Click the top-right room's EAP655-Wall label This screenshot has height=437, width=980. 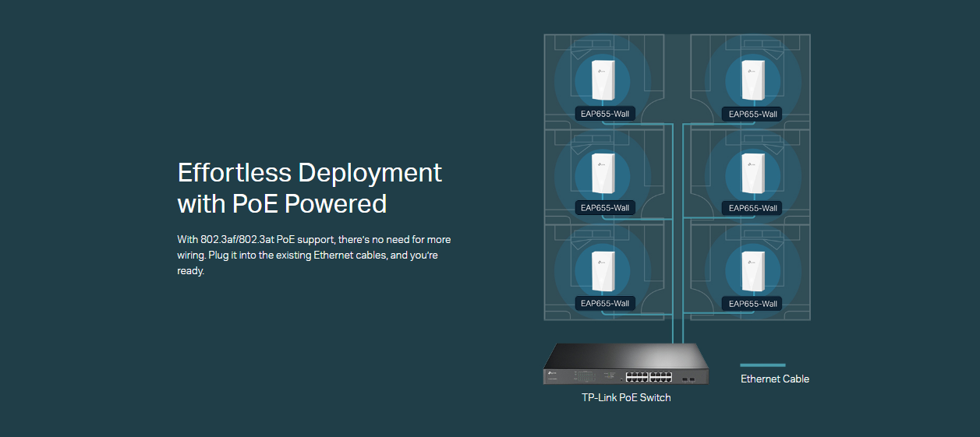point(752,115)
